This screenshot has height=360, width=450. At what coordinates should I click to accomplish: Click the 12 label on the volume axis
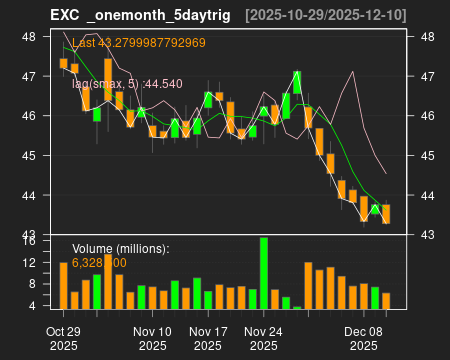29,263
